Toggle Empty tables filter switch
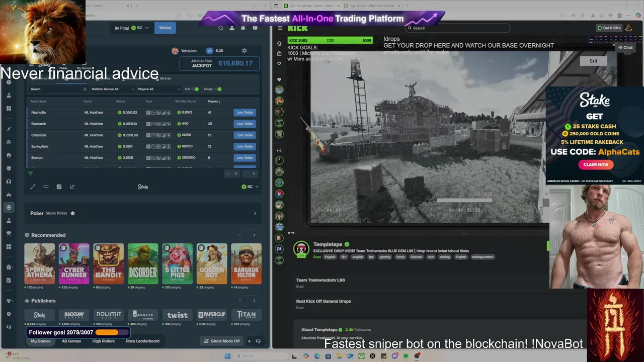The height and width of the screenshot is (362, 644). 218,89
